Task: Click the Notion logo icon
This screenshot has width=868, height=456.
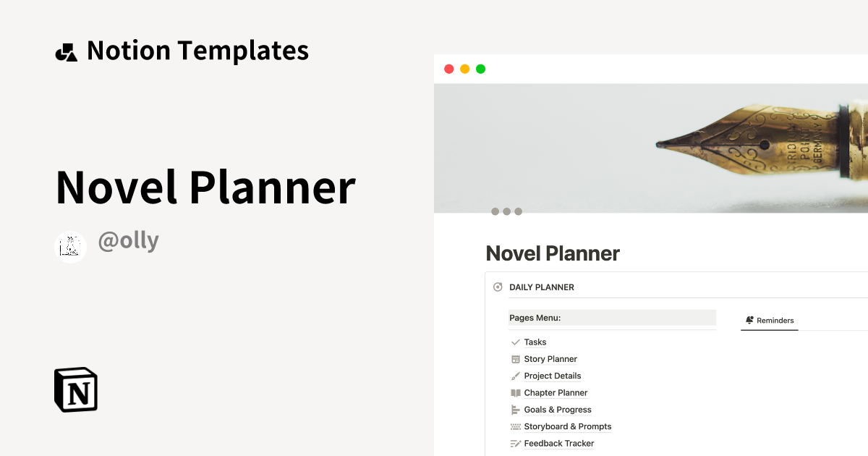Action: coord(76,389)
